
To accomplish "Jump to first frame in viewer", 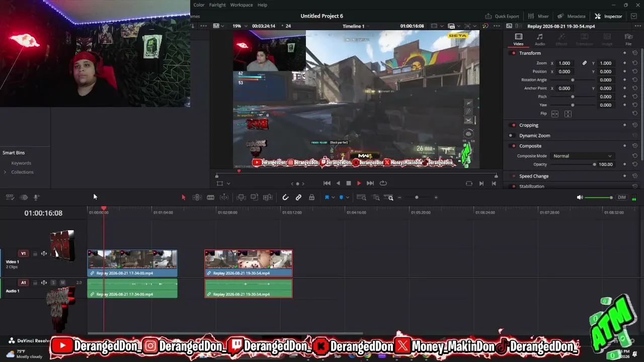I will 327,184.
